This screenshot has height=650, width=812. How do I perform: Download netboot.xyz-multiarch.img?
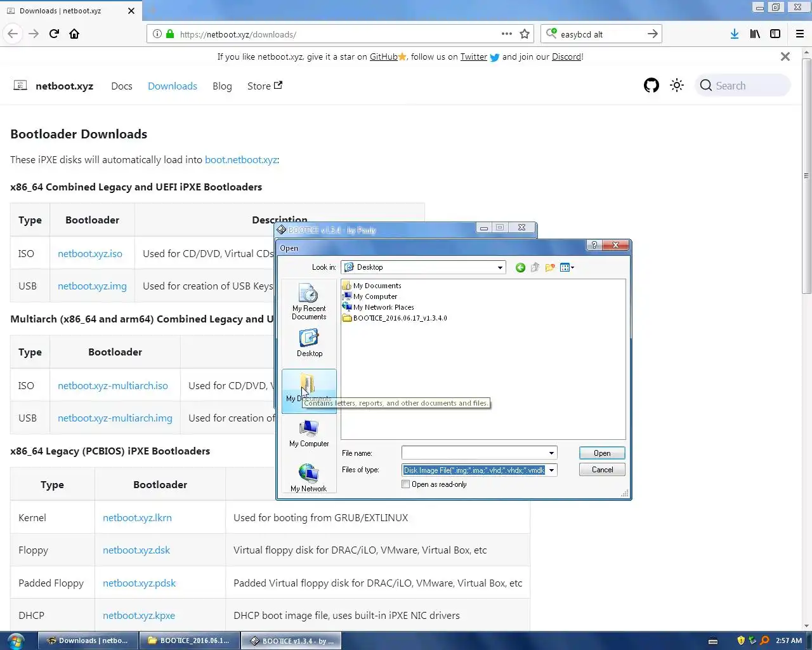115,418
